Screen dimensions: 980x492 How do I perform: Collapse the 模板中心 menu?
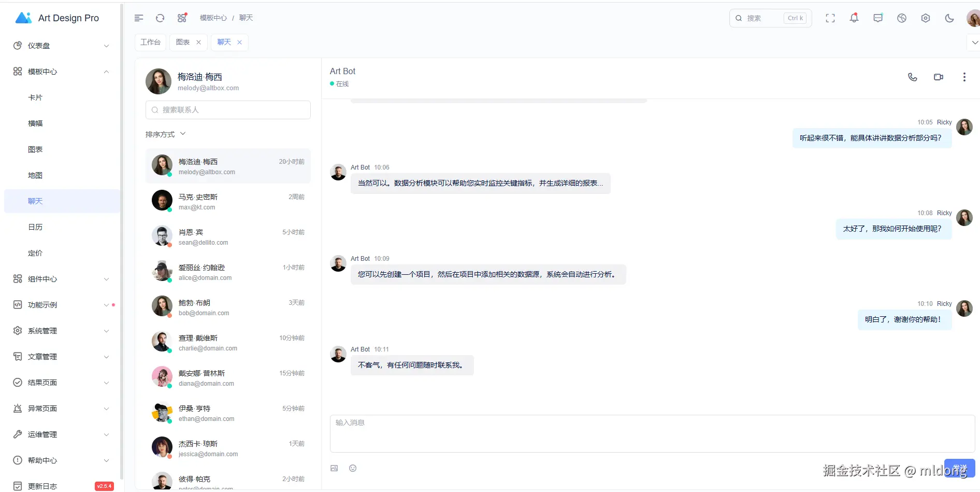(62, 72)
